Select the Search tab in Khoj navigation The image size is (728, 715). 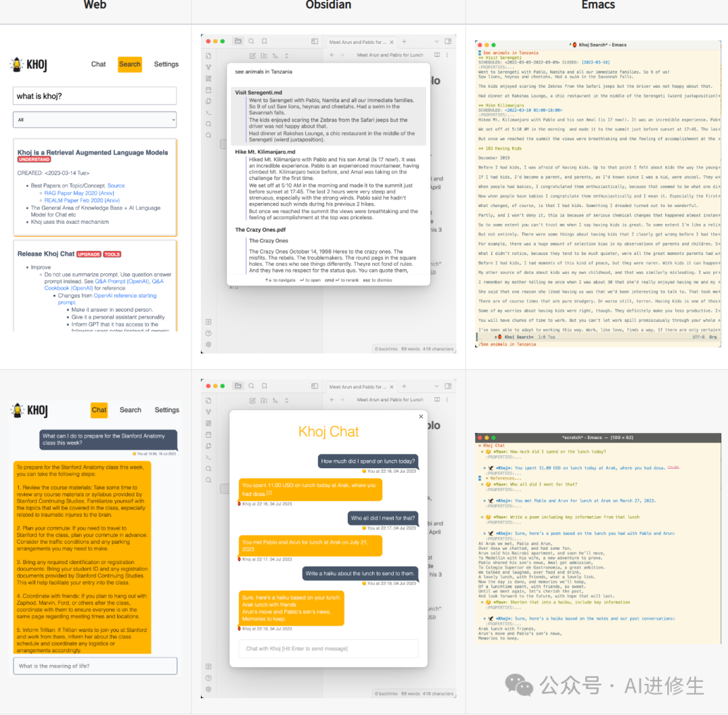[129, 64]
